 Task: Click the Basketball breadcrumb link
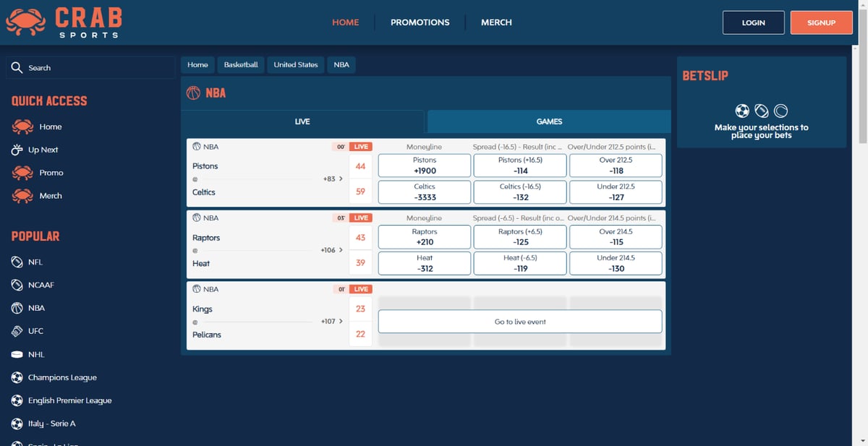[x=241, y=65]
